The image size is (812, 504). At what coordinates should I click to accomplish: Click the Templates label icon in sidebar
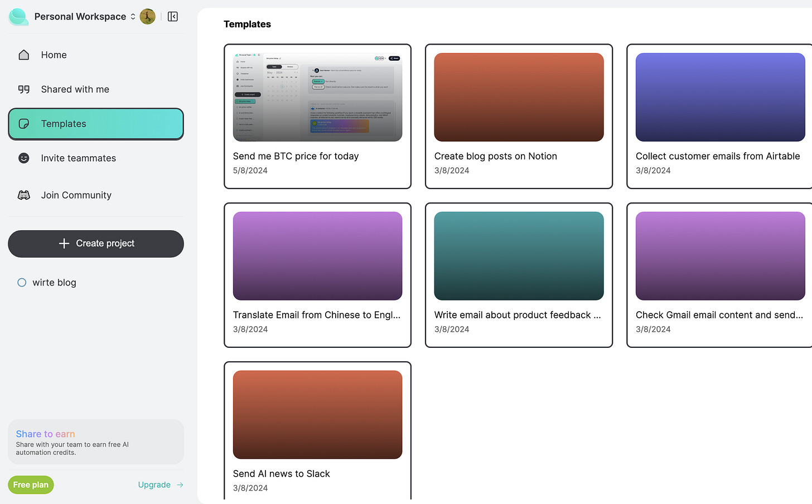[24, 124]
